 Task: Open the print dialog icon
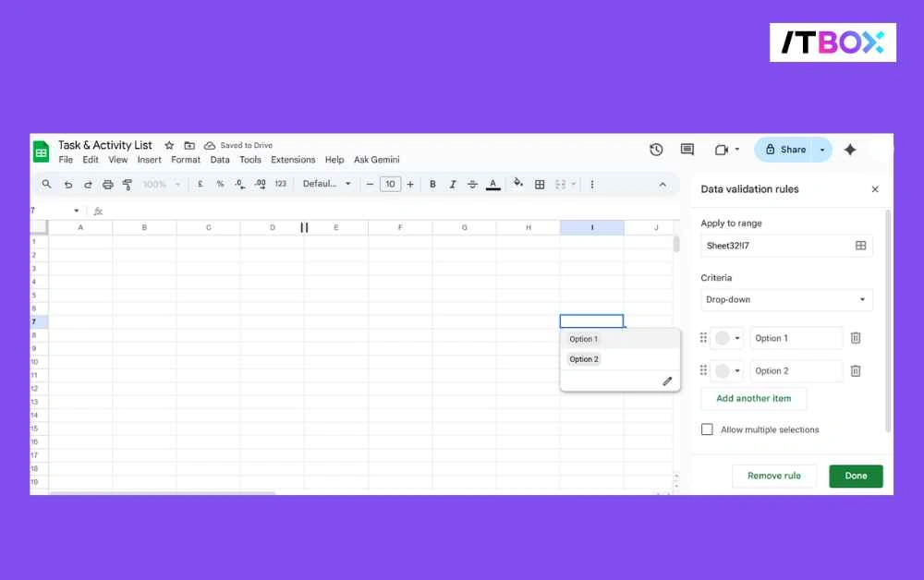coord(107,184)
